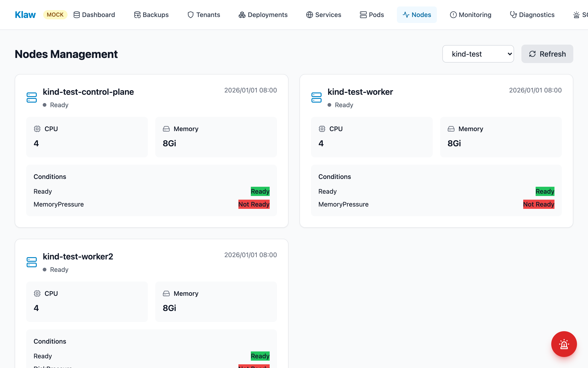Open the kind-test cluster dropdown
588x368 pixels.
click(478, 54)
